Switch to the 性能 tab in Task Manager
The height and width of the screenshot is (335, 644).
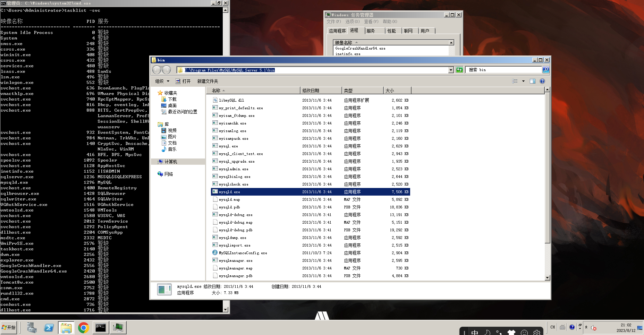392,31
